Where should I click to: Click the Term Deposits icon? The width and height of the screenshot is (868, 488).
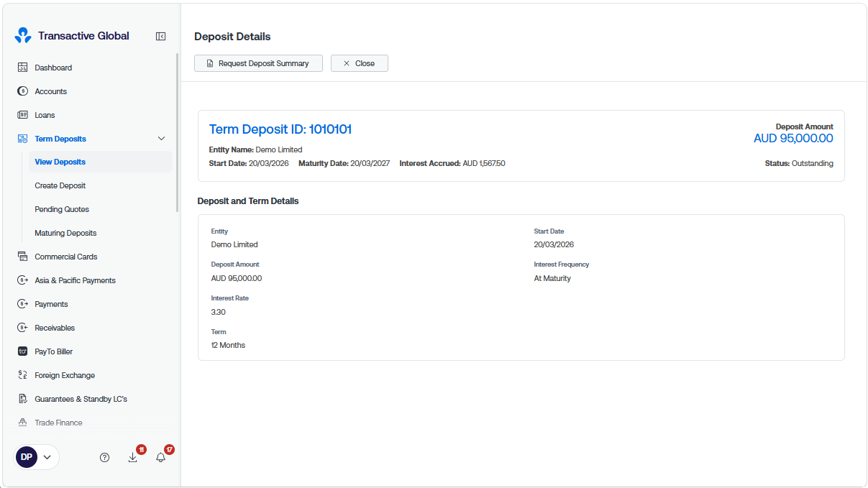coord(22,139)
